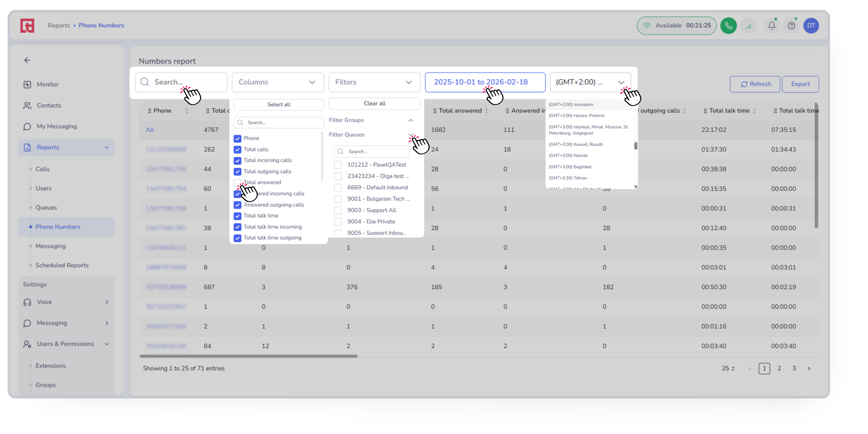Click the signal strength bars icon
868x434 pixels.
coord(748,26)
